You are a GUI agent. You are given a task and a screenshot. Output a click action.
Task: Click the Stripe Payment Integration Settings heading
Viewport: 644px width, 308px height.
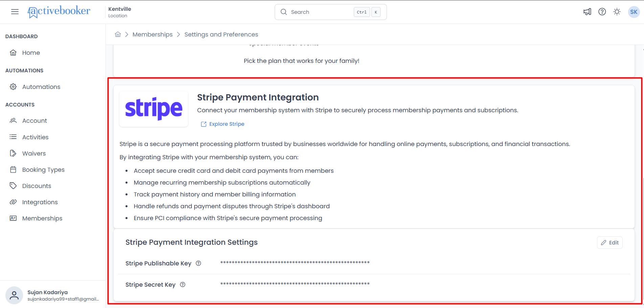tap(191, 242)
